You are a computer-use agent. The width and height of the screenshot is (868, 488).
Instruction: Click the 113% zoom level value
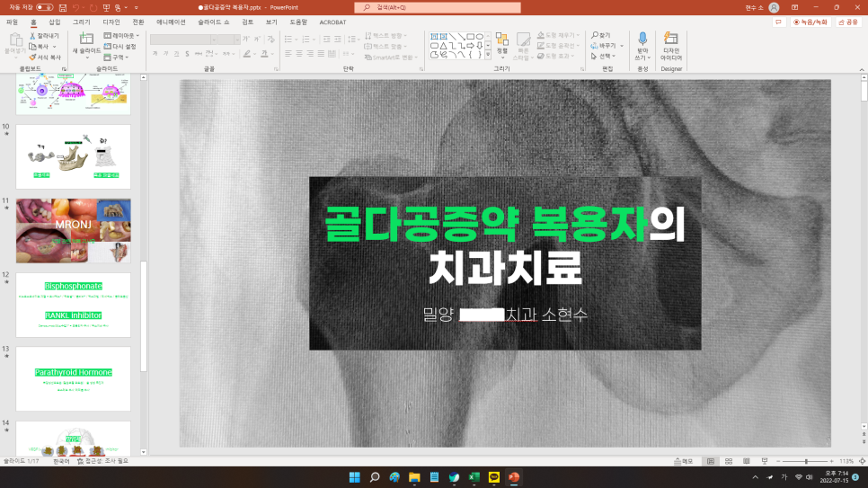pyautogui.click(x=846, y=461)
